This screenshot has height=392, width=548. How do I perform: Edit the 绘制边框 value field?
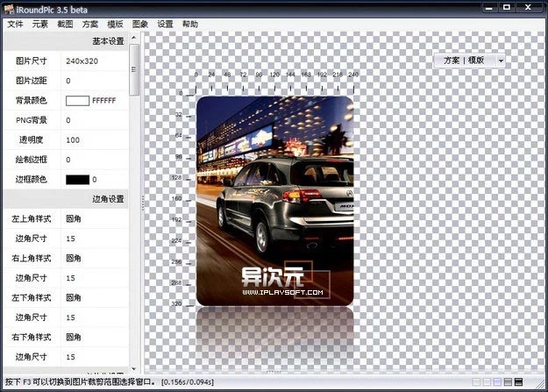[95, 160]
